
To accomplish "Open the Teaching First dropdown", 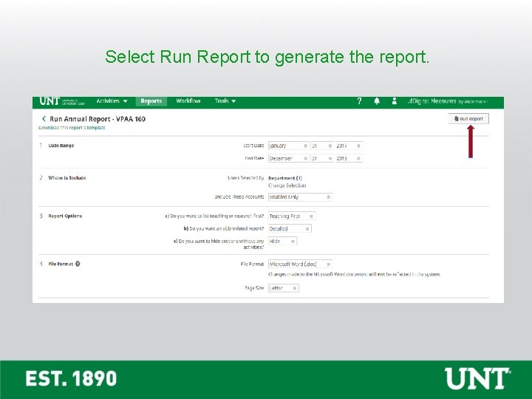I will pos(292,216).
